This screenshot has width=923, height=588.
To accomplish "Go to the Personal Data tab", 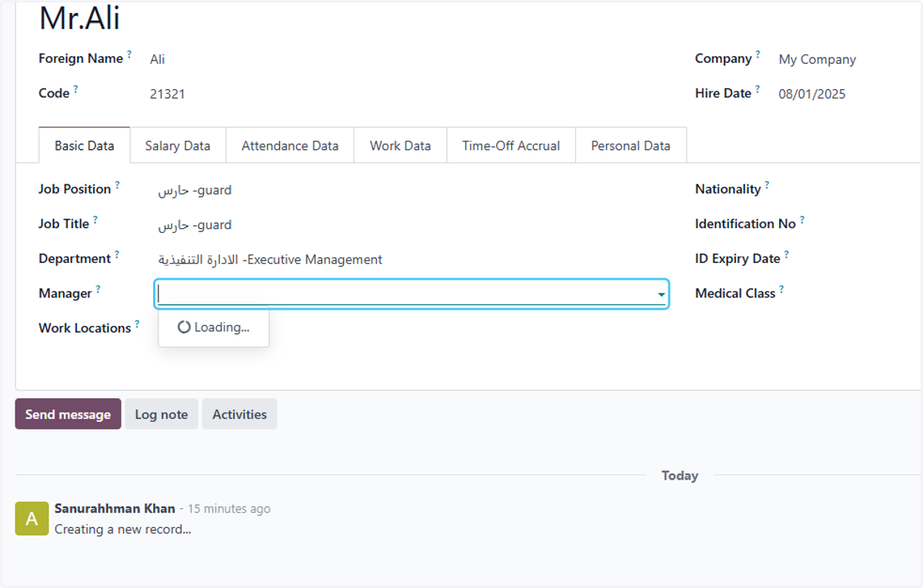I will 631,145.
